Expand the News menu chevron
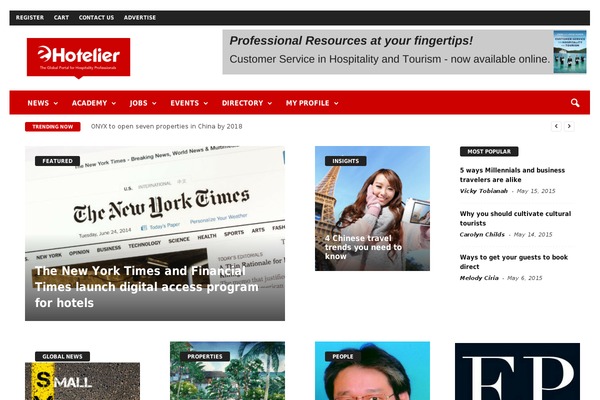The height and width of the screenshot is (400, 600). (x=56, y=103)
